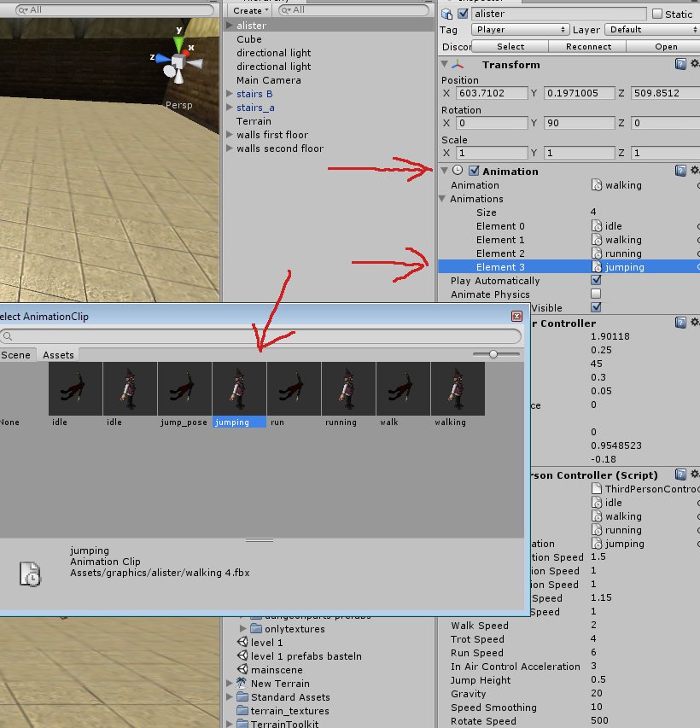Expand stairs B in the Hierarchy
This screenshot has height=728, width=700.
(229, 94)
